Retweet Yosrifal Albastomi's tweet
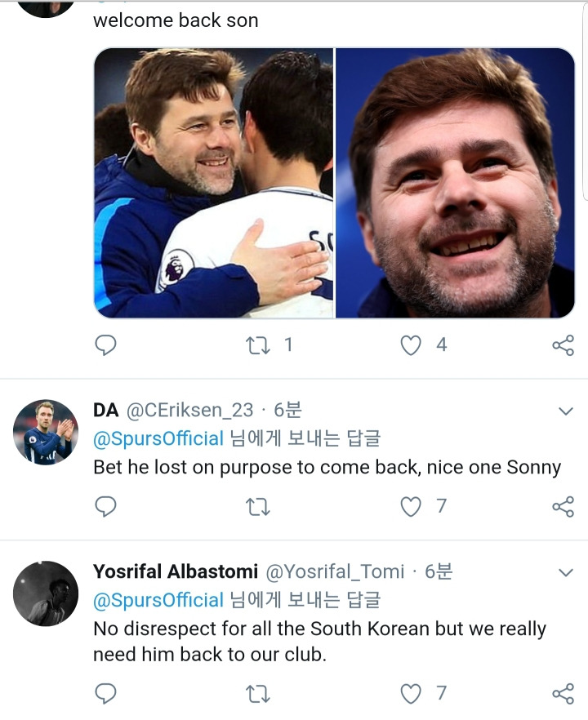The height and width of the screenshot is (720, 588). [x=256, y=694]
